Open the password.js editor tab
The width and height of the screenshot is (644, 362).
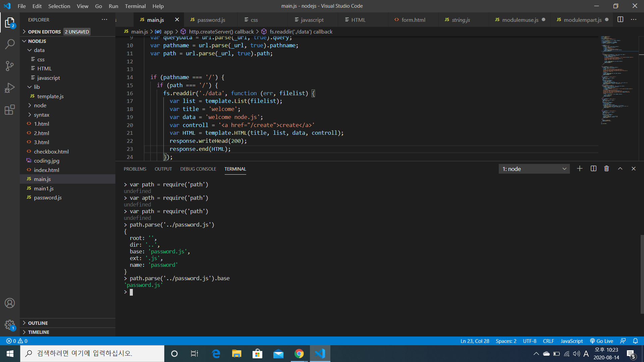(211, 20)
